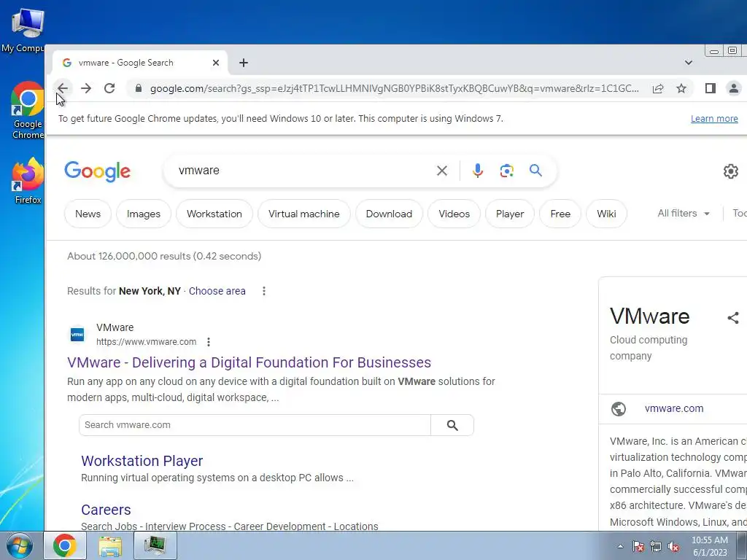Image resolution: width=747 pixels, height=560 pixels.
Task: Open the three-dot menu next to vmware.com URL
Action: coord(208,342)
